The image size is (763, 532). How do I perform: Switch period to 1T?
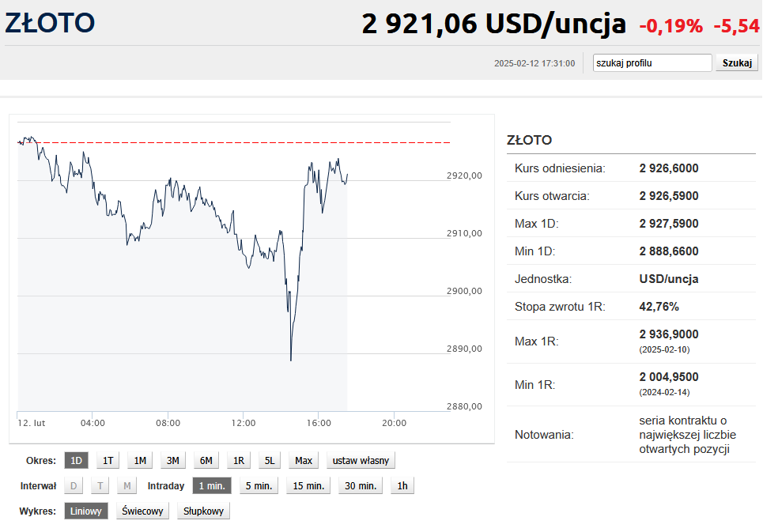(x=108, y=461)
